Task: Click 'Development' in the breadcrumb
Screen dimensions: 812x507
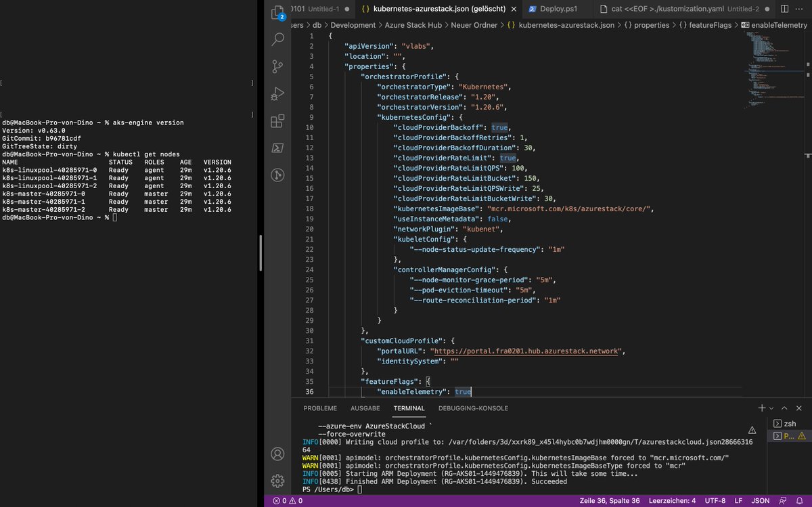Action: 353,25
